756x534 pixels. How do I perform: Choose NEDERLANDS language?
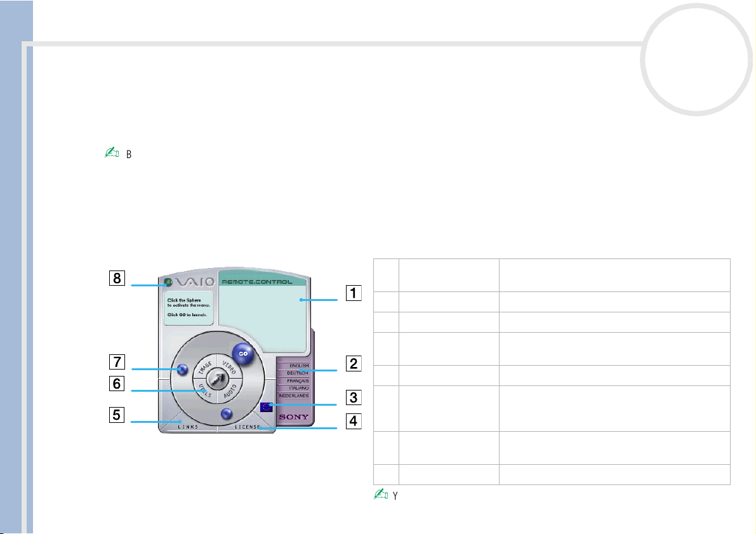tap(294, 396)
